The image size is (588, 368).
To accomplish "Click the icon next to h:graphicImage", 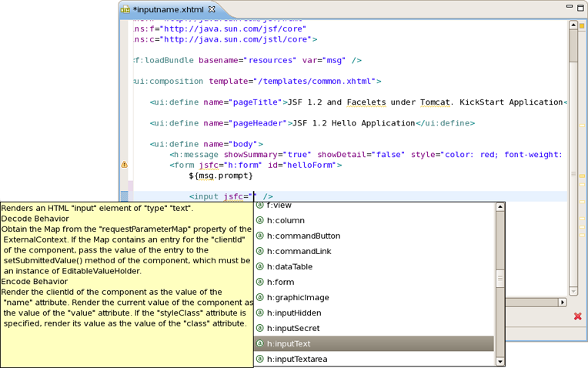I will click(260, 297).
